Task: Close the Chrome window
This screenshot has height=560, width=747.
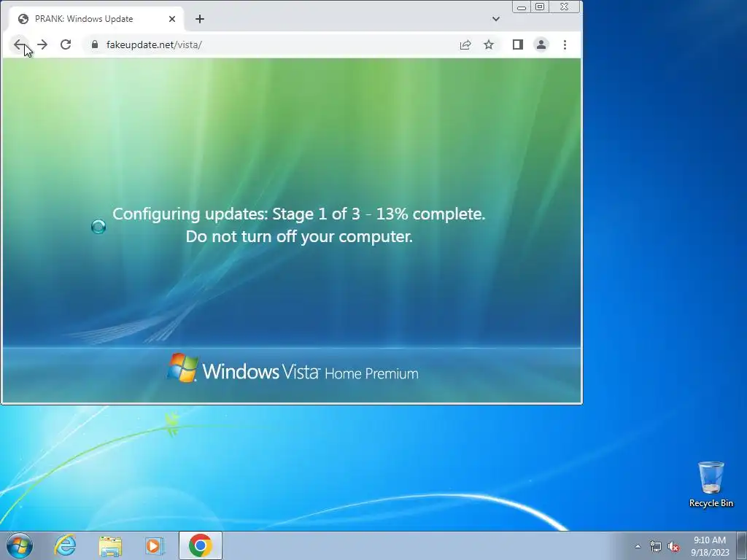Action: [565, 7]
